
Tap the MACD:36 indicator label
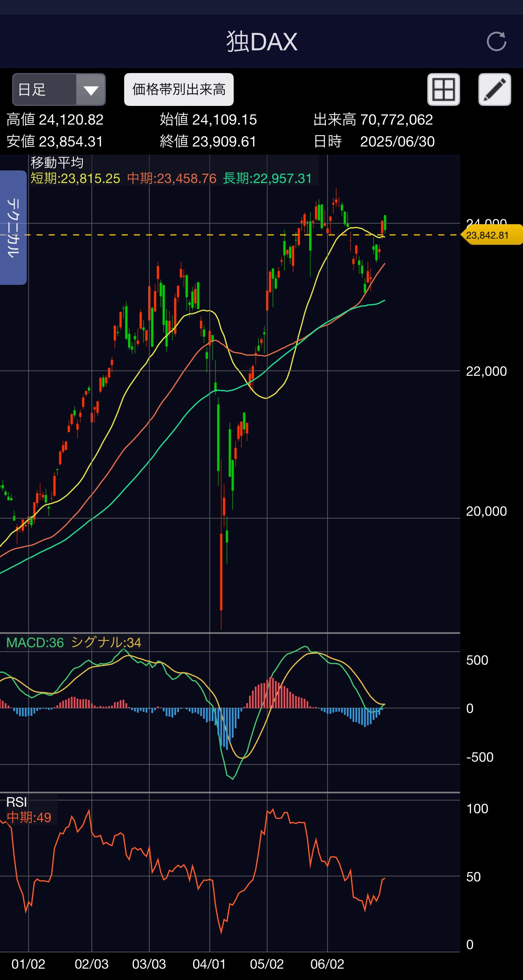tap(35, 642)
